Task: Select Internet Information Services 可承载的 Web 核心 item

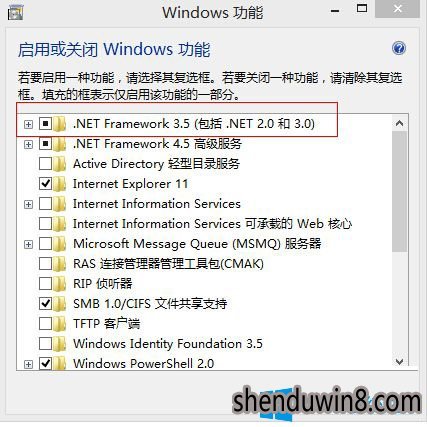Action: [x=212, y=224]
